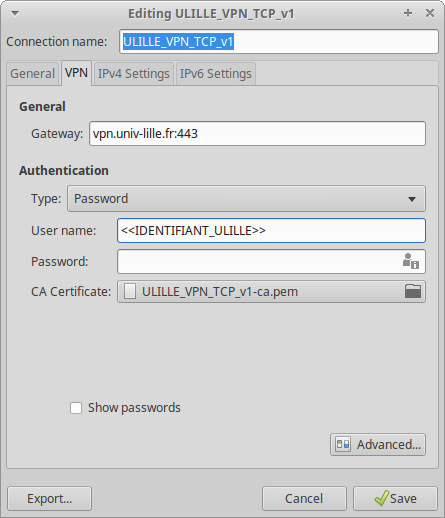Viewport: 445px width, 518px height.
Task: Click the password storage icon in Password field
Action: coord(411,261)
